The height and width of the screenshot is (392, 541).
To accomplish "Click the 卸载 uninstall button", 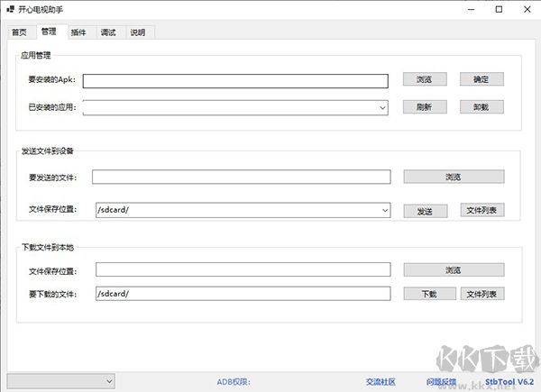I will pyautogui.click(x=481, y=107).
